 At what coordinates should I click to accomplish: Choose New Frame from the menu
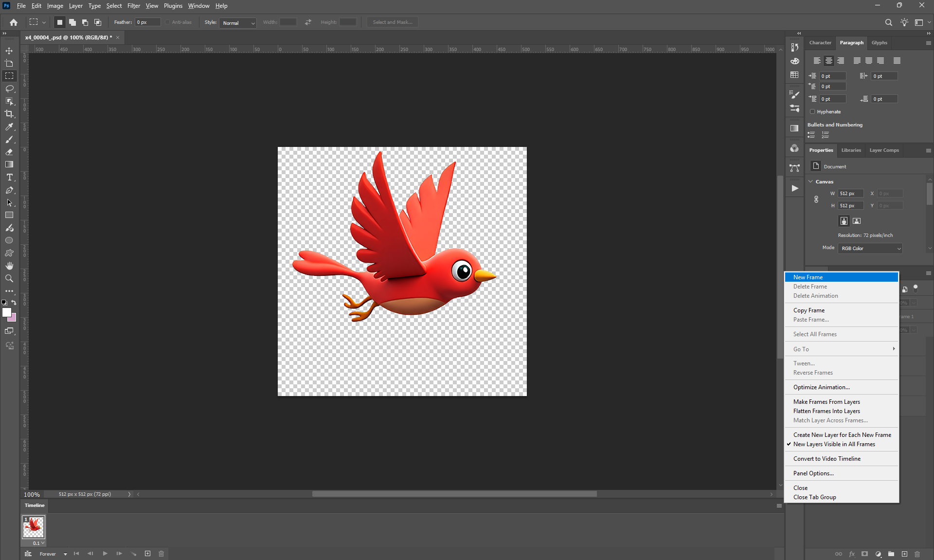[x=808, y=277]
